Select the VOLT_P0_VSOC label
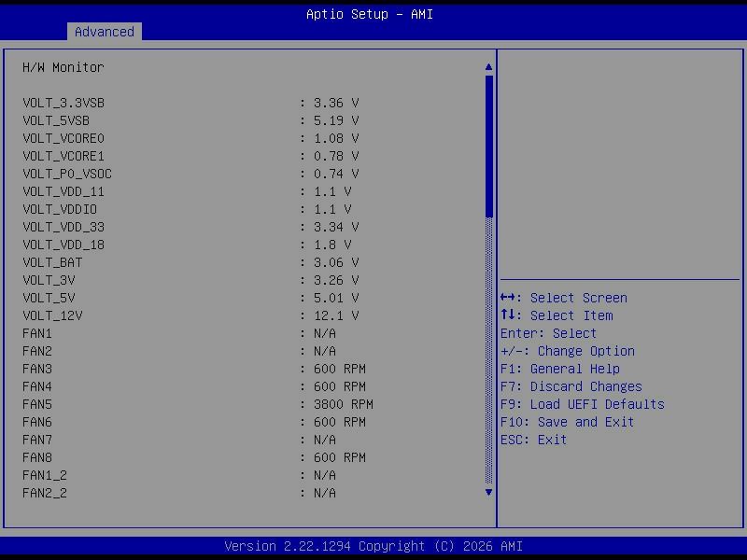 (x=67, y=174)
